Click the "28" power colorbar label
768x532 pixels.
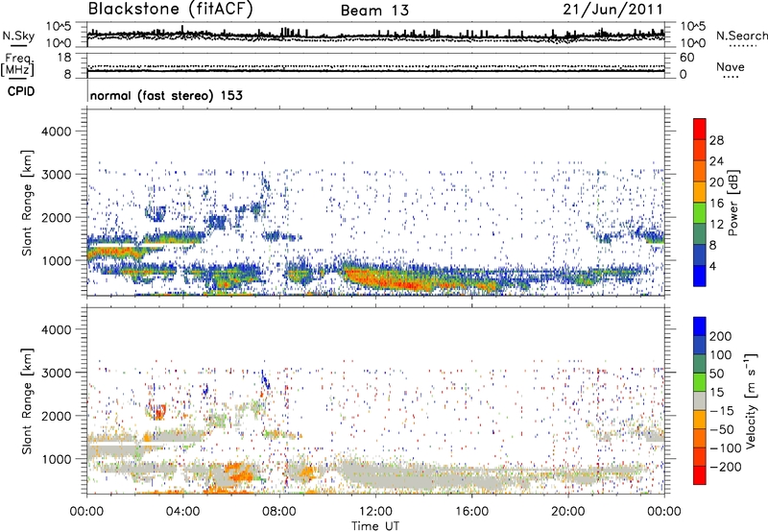coord(716,140)
